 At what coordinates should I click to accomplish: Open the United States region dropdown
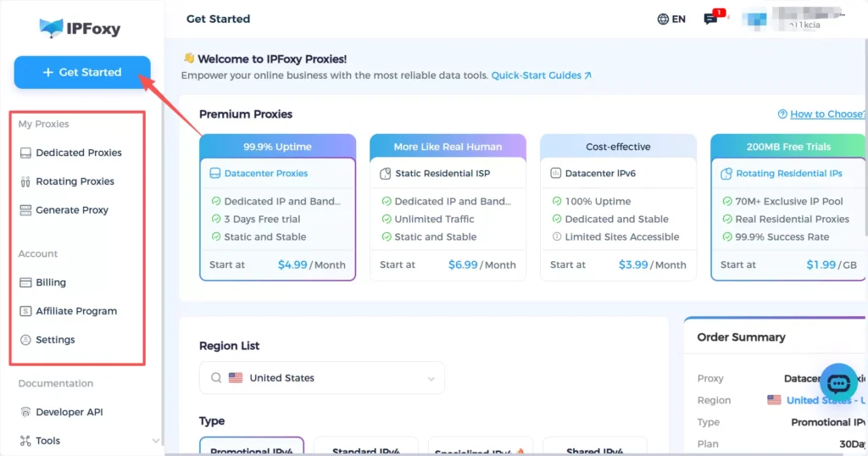pyautogui.click(x=322, y=378)
